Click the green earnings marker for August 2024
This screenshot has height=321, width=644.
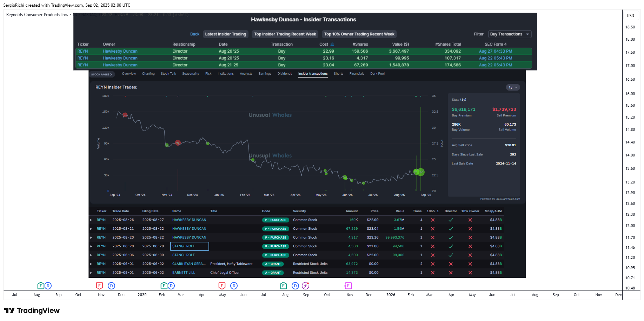point(41,286)
